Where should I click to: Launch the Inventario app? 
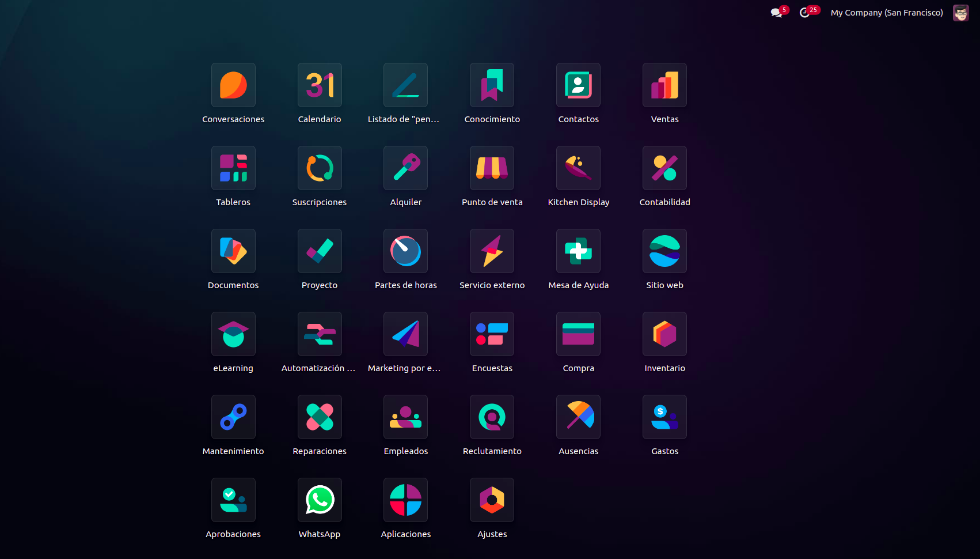tap(664, 334)
